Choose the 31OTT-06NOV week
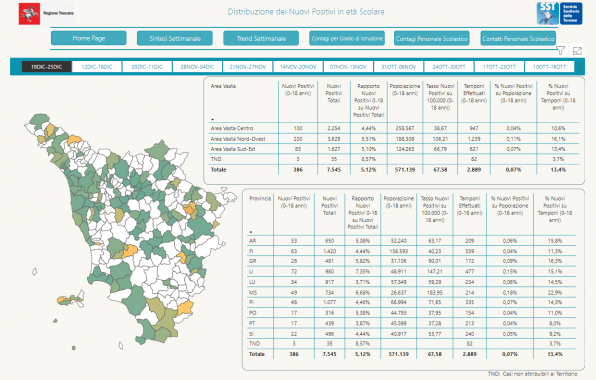The width and height of the screenshot is (596, 380). coord(399,67)
